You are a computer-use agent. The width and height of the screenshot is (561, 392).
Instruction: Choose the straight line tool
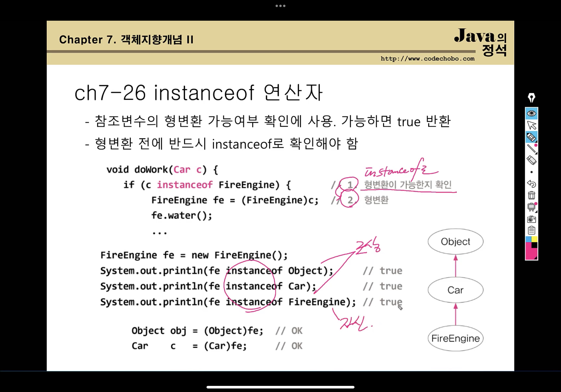click(531, 149)
